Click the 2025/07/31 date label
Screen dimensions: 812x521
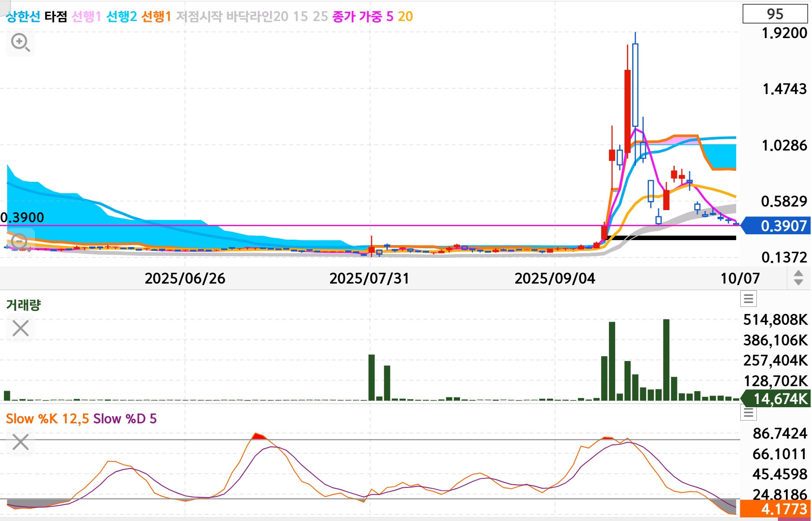(x=369, y=278)
